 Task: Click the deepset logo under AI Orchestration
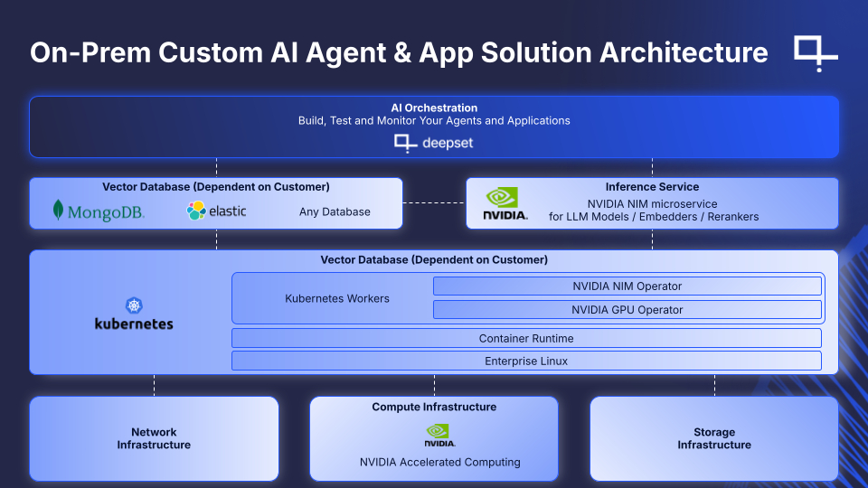434,143
